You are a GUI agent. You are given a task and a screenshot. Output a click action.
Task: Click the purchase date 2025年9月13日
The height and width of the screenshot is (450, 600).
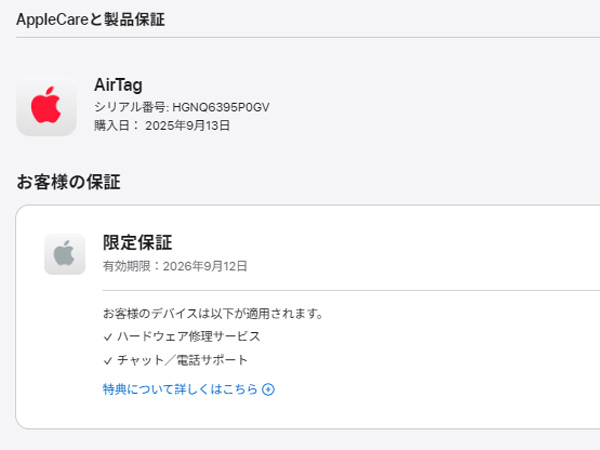[188, 126]
